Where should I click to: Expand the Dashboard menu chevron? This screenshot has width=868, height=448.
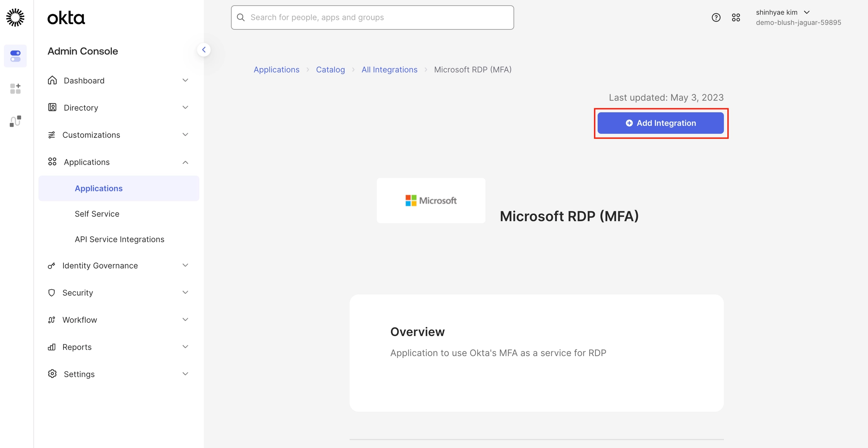point(185,80)
